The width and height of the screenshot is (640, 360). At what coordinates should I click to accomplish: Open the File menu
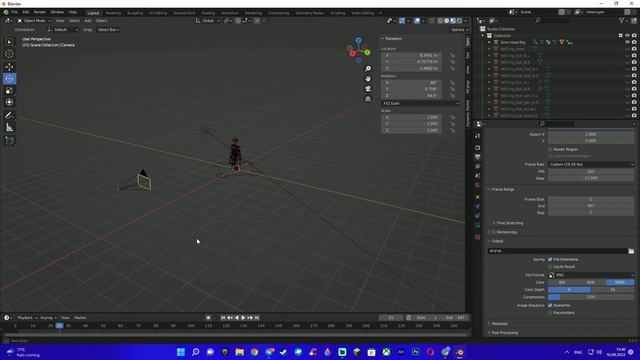(15, 12)
